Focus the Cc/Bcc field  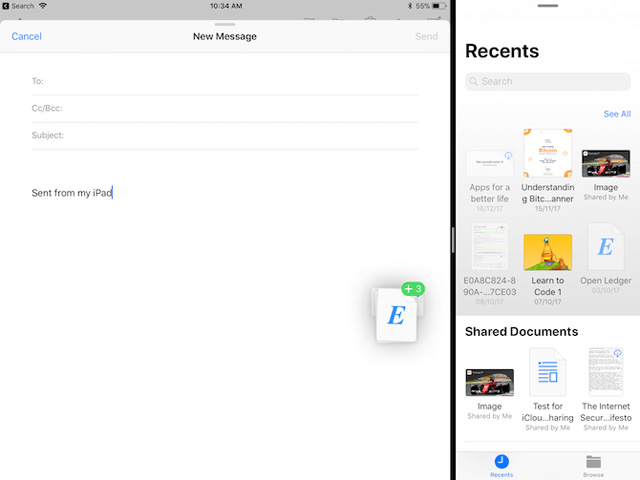pyautogui.click(x=225, y=109)
